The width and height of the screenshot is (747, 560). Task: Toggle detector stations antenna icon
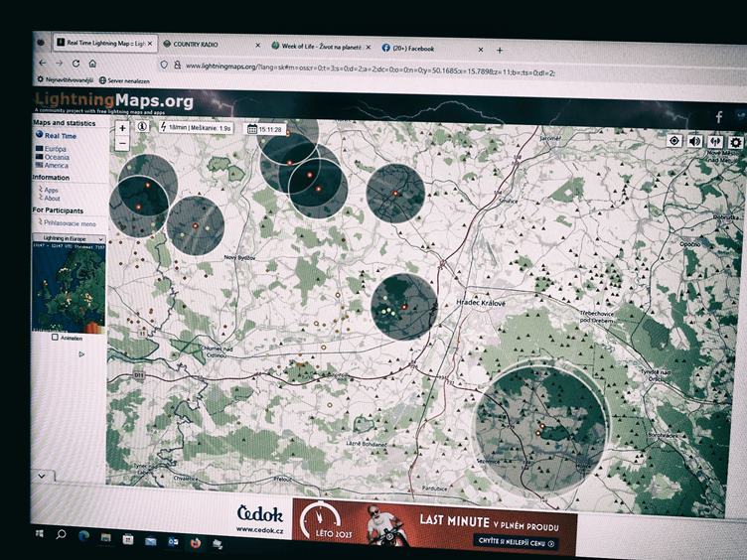point(715,142)
